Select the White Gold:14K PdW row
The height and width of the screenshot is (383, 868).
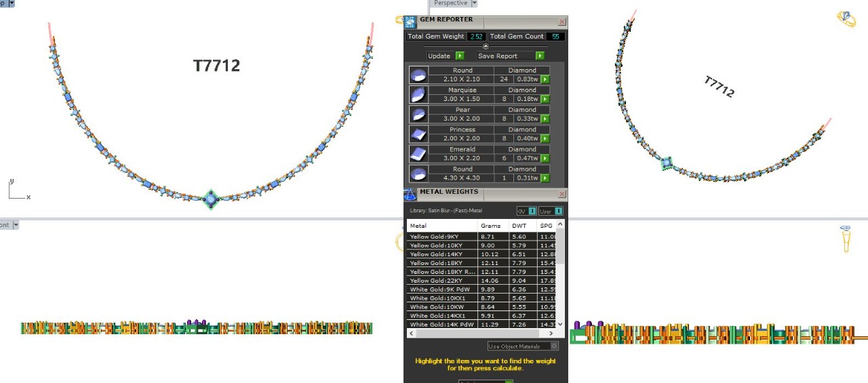coord(481,325)
